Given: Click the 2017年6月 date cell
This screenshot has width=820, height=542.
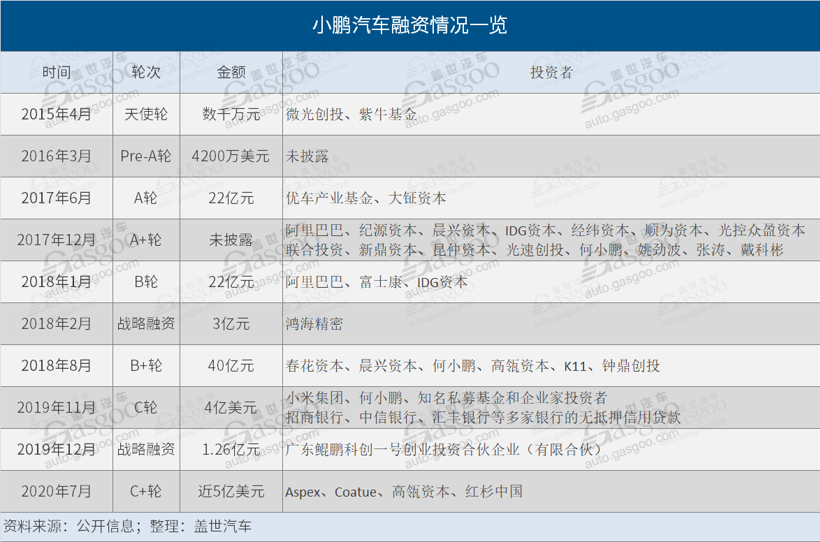Looking at the screenshot, I should 56,198.
